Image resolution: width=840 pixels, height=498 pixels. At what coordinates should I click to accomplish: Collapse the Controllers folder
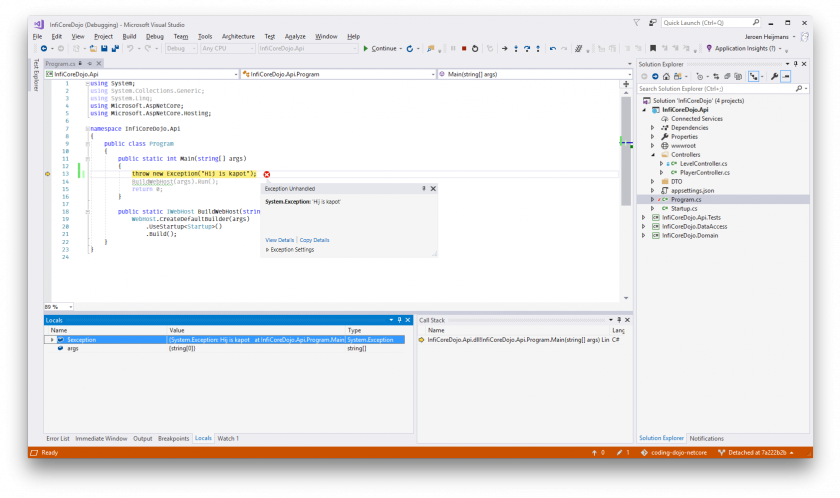point(652,154)
